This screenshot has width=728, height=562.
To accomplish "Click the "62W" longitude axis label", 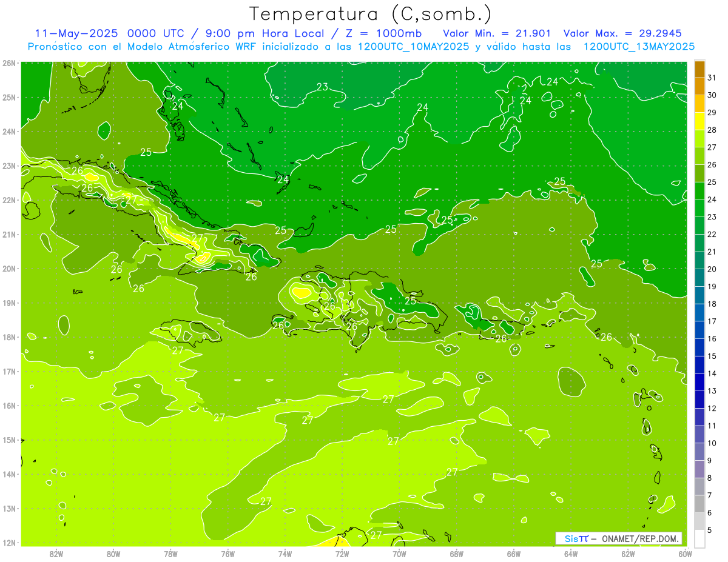I will [629, 554].
